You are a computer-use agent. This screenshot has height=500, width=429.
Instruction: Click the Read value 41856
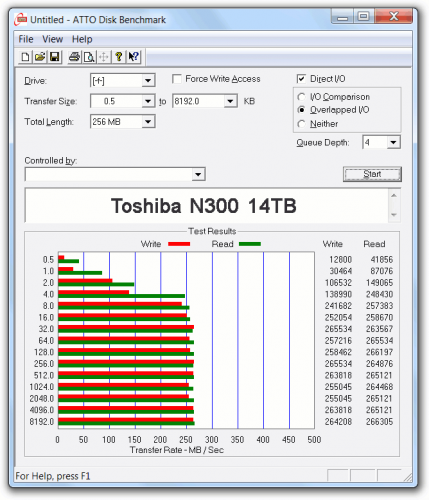click(382, 259)
